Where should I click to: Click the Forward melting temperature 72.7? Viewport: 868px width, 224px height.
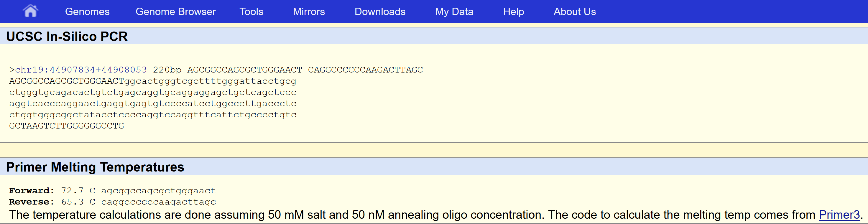[72, 191]
